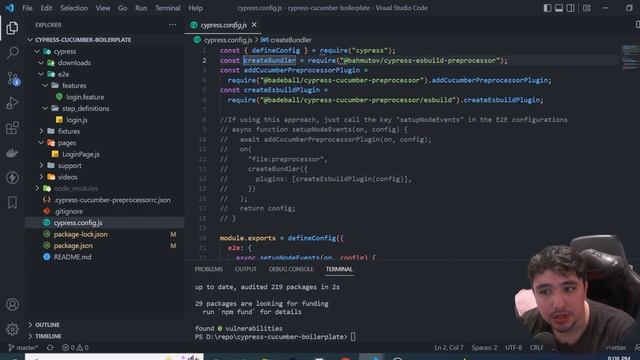
Task: Close the cypress.config.js editor tab
Action: click(254, 25)
